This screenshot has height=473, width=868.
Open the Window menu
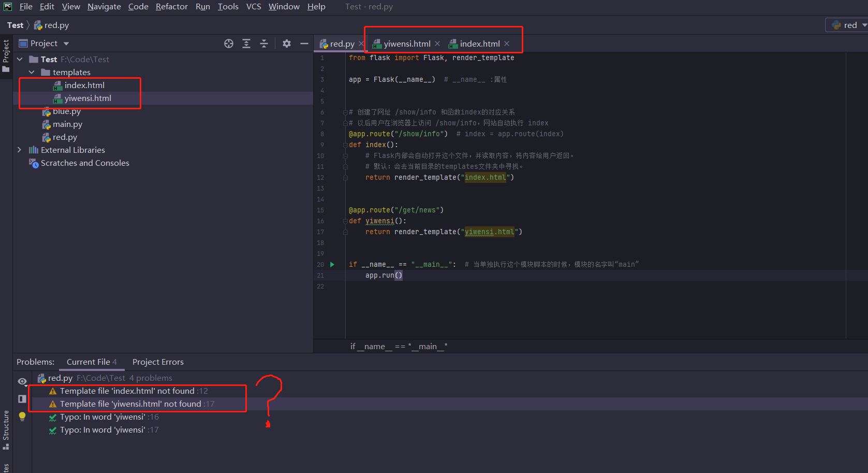tap(284, 7)
